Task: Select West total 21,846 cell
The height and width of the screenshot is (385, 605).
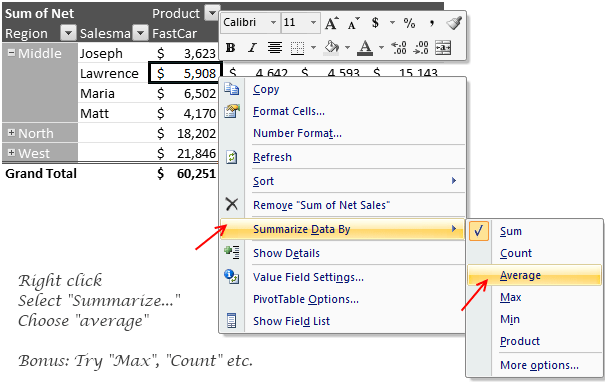Action: coord(184,153)
